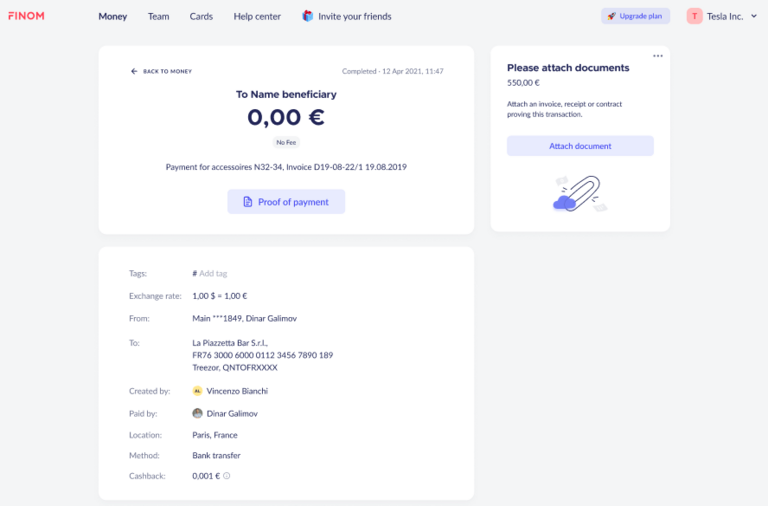Click the rocket icon in Upgrade plan
Viewport: 768px width, 506px height.
tap(611, 16)
